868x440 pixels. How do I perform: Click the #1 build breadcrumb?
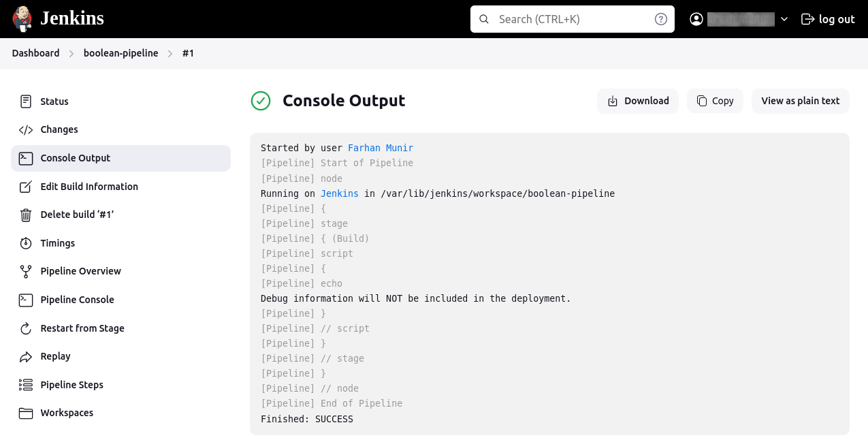point(189,53)
